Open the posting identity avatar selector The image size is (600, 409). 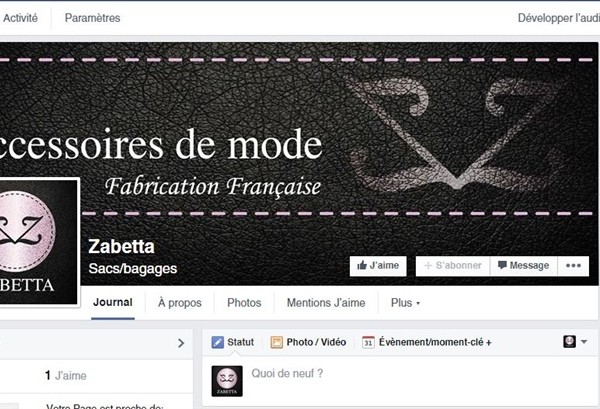tap(569, 341)
